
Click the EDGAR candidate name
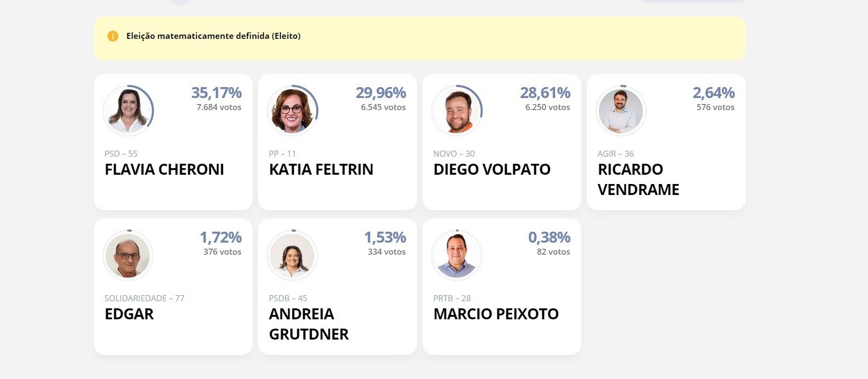tap(129, 314)
